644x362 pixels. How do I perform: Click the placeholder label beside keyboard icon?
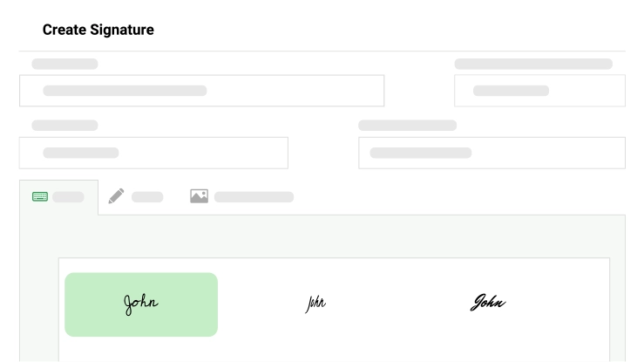[x=68, y=197]
